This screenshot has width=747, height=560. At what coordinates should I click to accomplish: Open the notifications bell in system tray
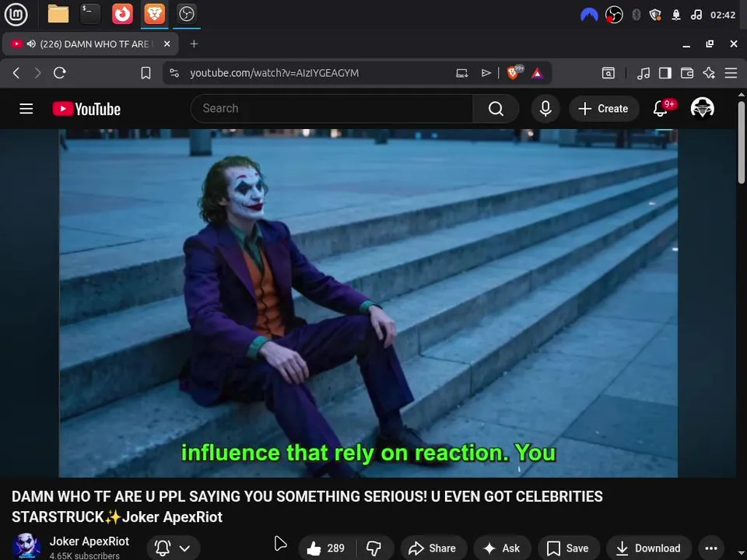675,16
